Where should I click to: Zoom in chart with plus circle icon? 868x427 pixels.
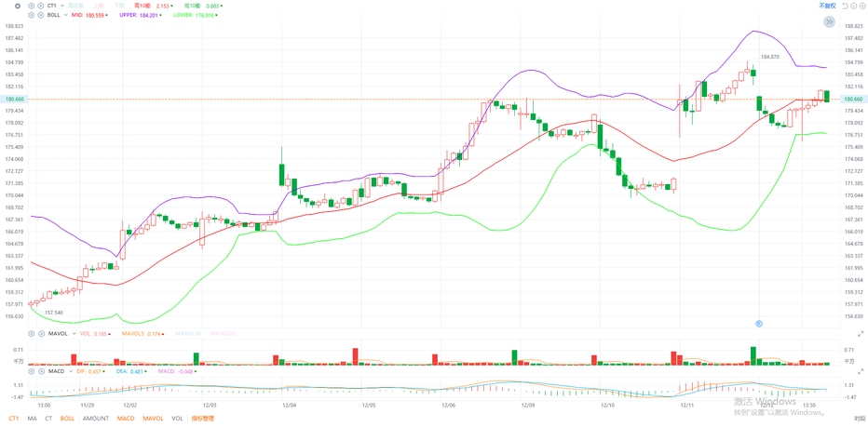(862, 7)
